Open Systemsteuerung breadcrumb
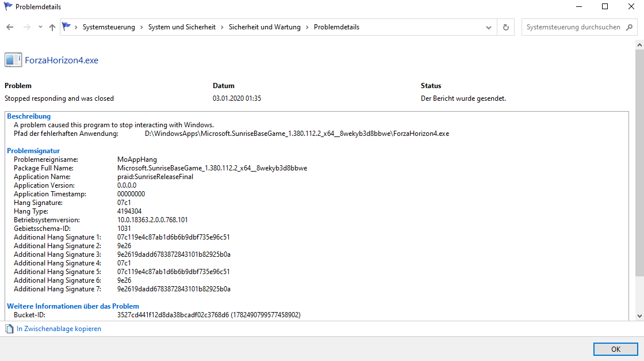Screen dimensions: 644x361 (109, 27)
